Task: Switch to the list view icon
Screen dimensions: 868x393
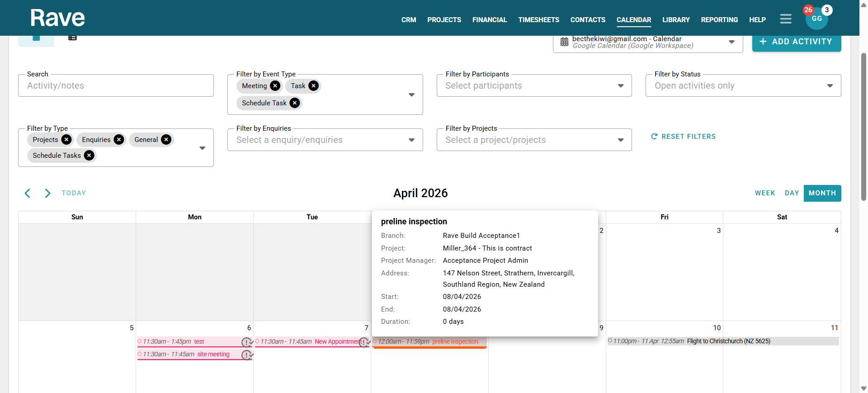Action: [x=72, y=38]
